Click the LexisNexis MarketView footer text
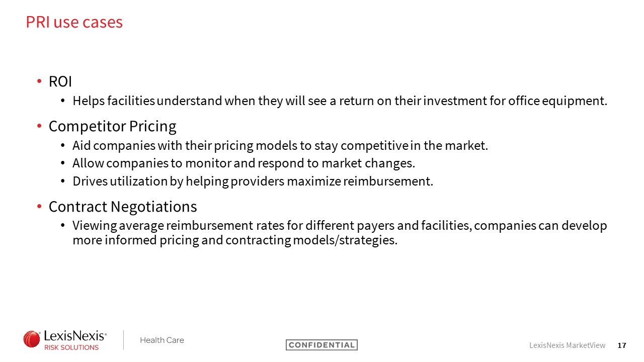Image resolution: width=644 pixels, height=362 pixels. tap(567, 345)
